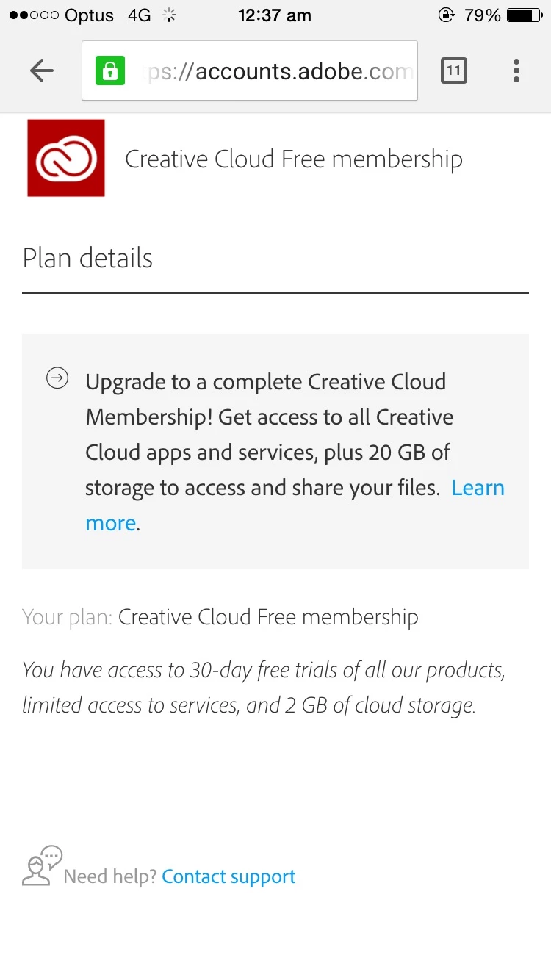
Task: Tap the Optus signal strength dots
Action: coord(34,15)
